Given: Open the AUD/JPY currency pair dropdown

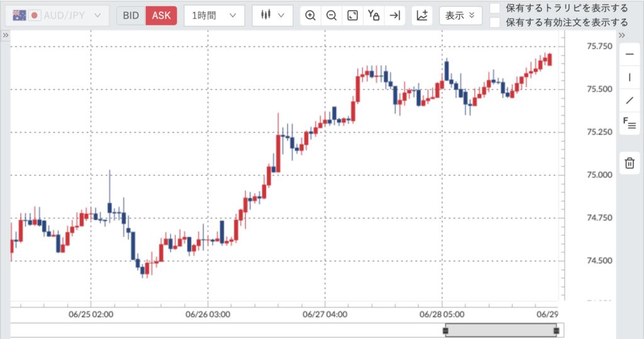Looking at the screenshot, I should [57, 16].
